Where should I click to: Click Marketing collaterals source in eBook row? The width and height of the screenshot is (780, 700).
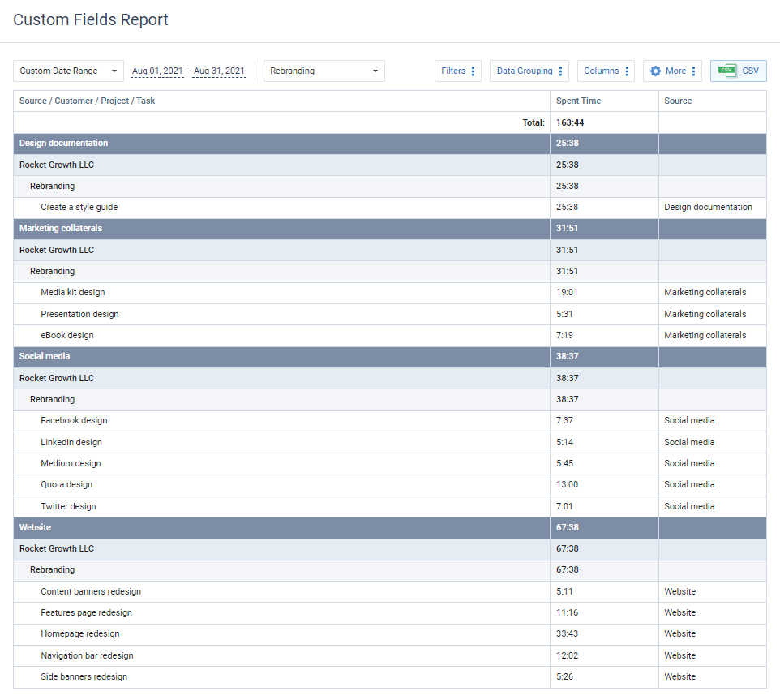[705, 335]
